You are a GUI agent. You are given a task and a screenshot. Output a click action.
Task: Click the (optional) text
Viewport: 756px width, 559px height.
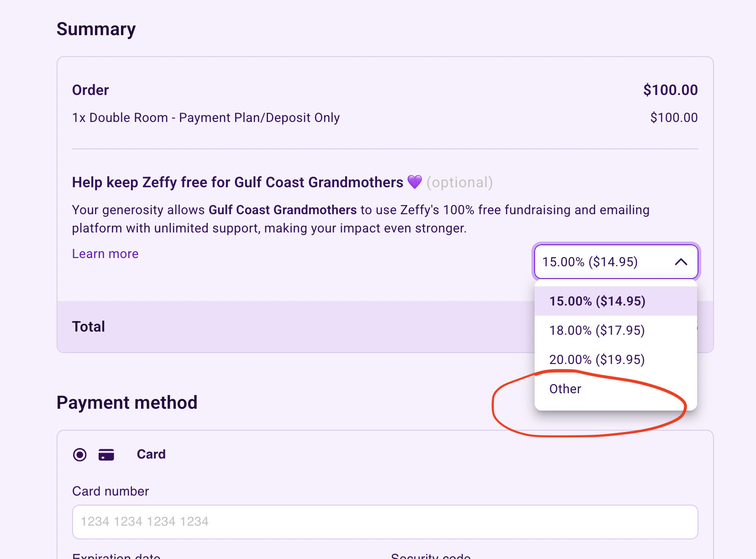point(460,182)
